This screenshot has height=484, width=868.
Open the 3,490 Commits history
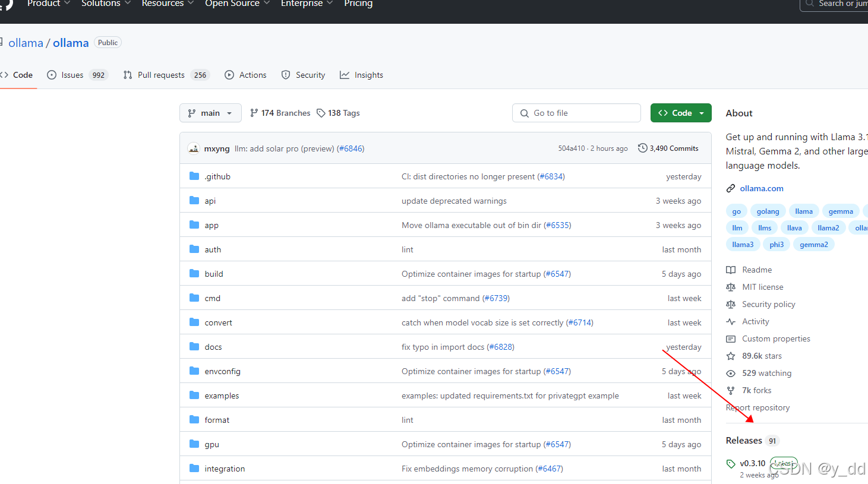668,148
